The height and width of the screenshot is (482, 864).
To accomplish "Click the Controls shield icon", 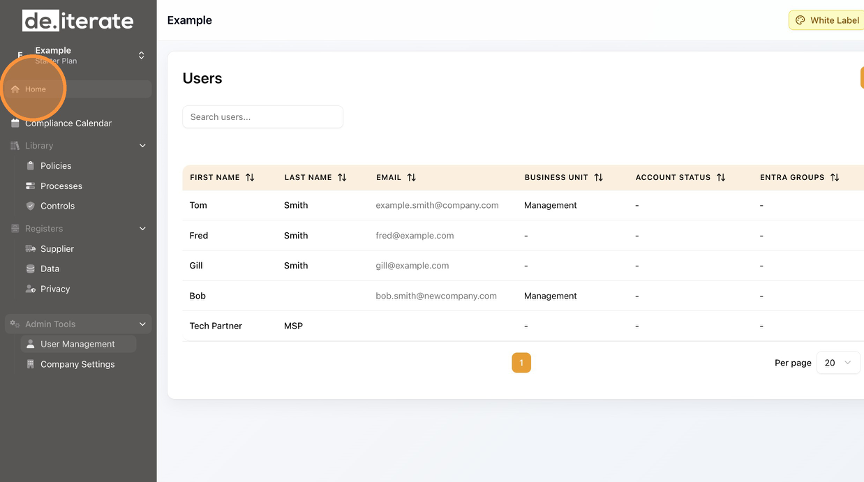I will pos(31,206).
